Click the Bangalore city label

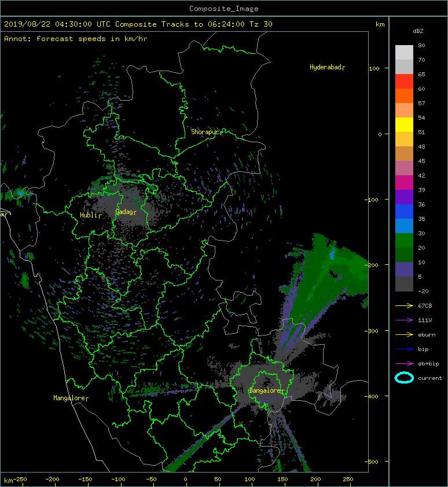pyautogui.click(x=266, y=390)
